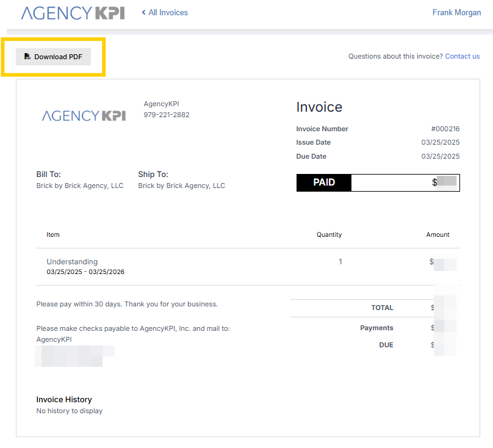Click the Amount column header
Screen dimensions: 493x448
tap(437, 235)
